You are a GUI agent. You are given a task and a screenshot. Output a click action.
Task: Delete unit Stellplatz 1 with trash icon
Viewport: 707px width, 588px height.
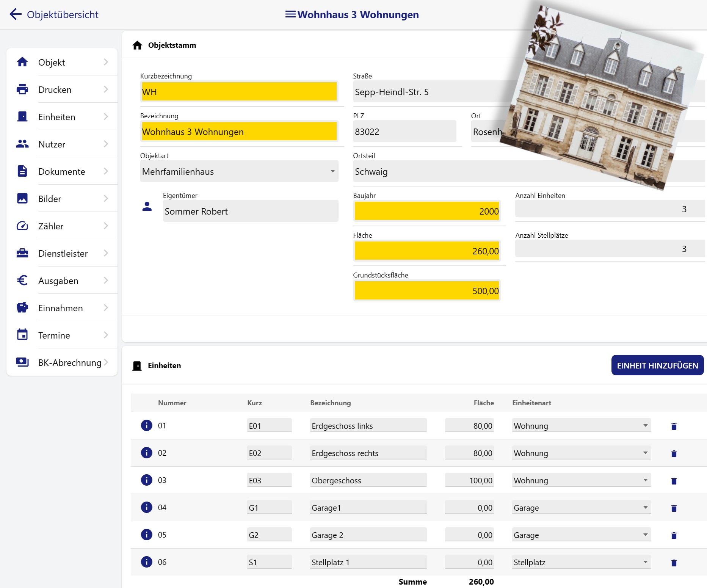674,563
